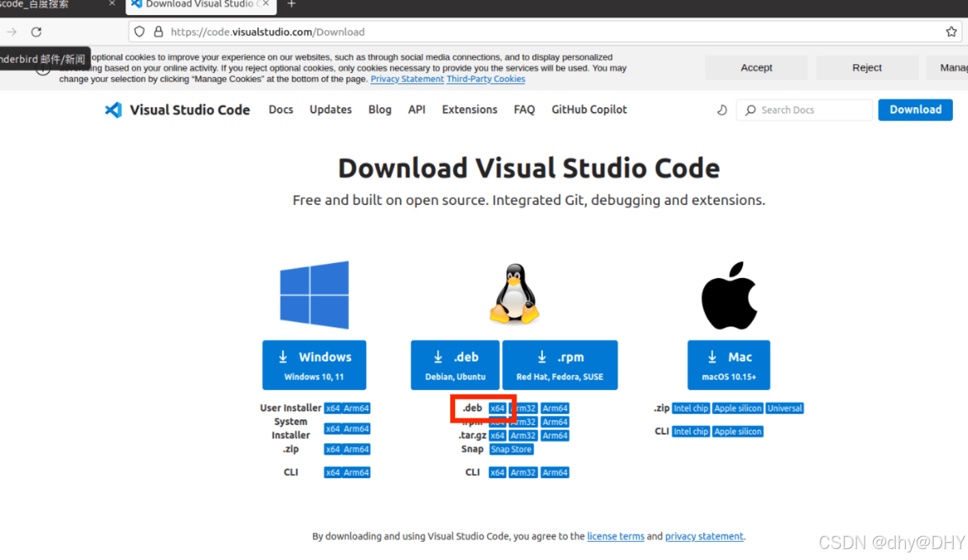Focus the Search Docs field

coord(804,110)
